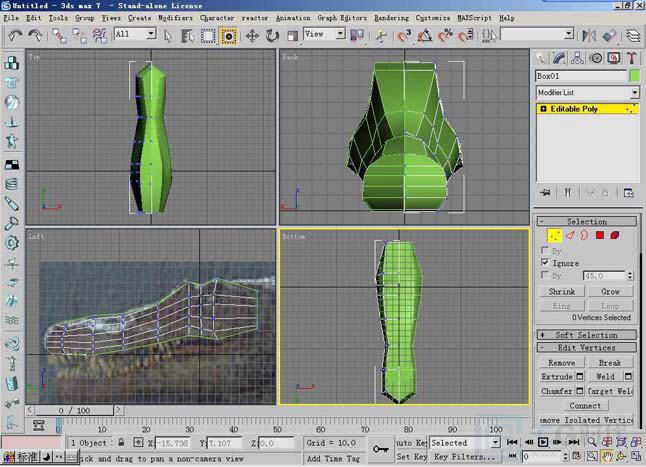
Task: Expand the Soft Selection rollout
Action: (587, 335)
